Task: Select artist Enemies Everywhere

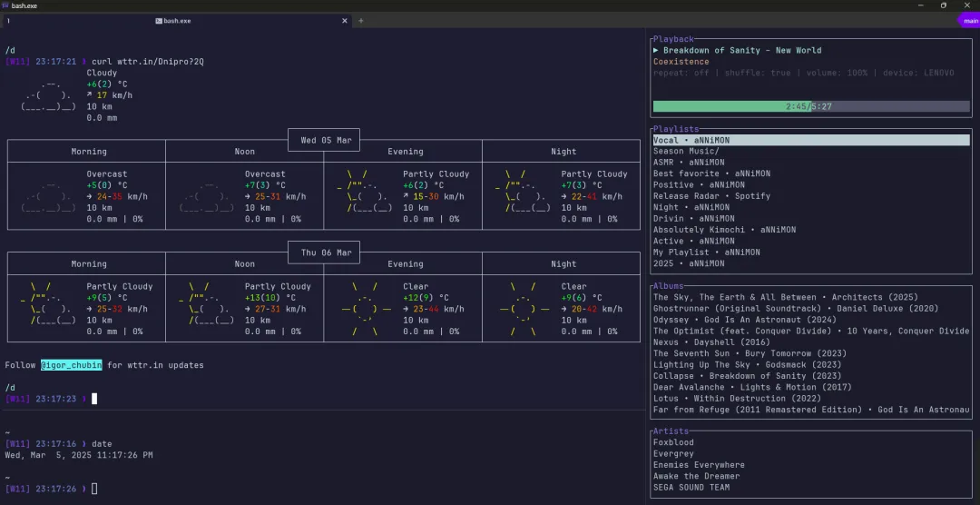Action: pyautogui.click(x=699, y=465)
